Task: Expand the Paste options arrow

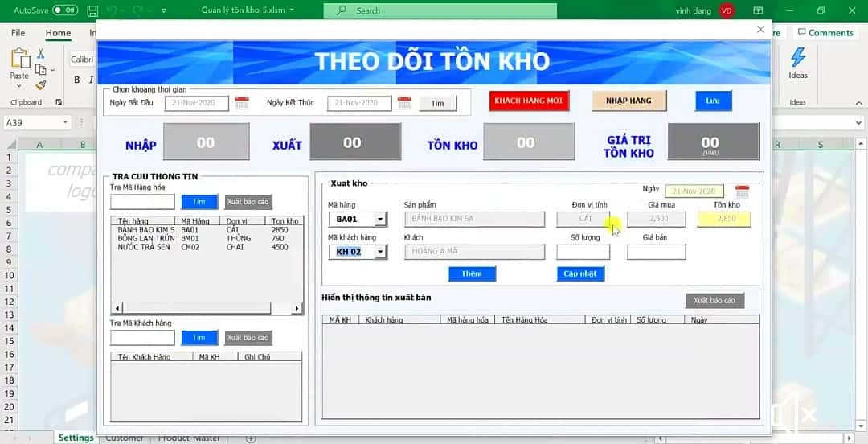Action: (x=19, y=86)
